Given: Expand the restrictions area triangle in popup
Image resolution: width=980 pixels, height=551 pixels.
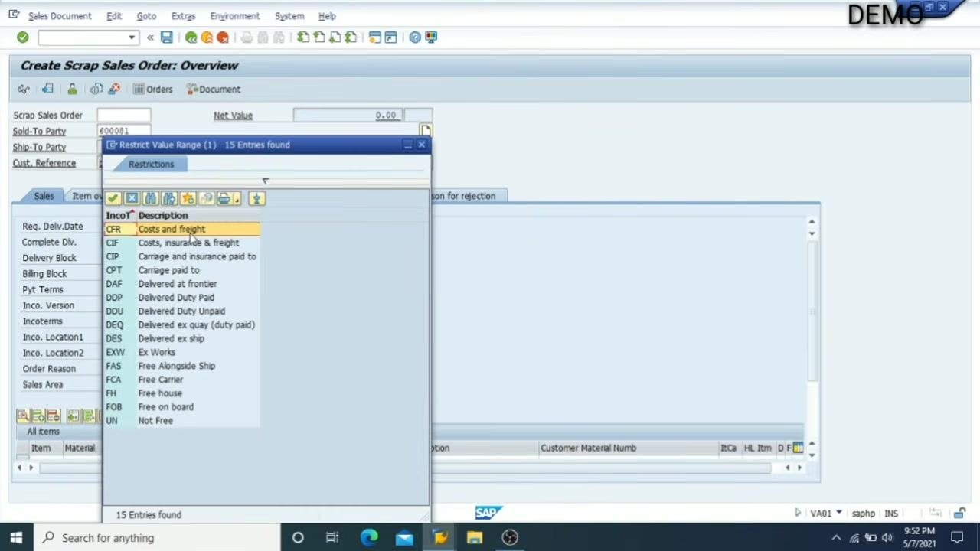Looking at the screenshot, I should [x=266, y=181].
